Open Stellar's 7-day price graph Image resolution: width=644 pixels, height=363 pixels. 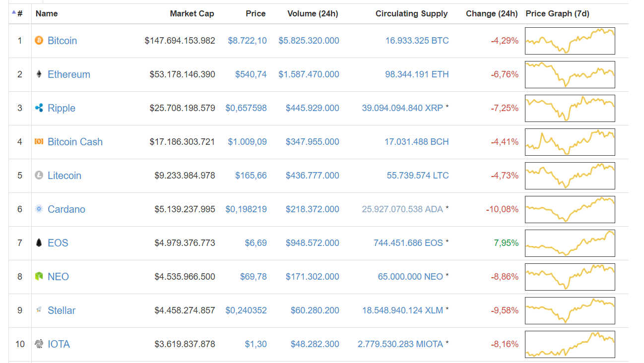570,310
